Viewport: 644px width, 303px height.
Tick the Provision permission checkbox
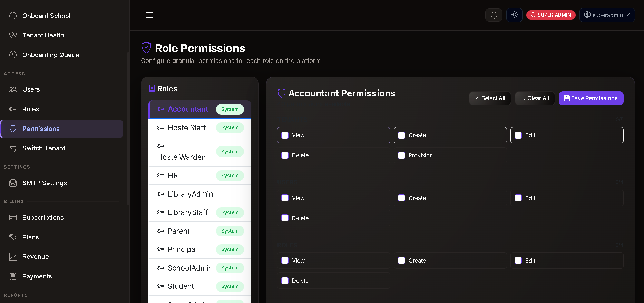401,155
